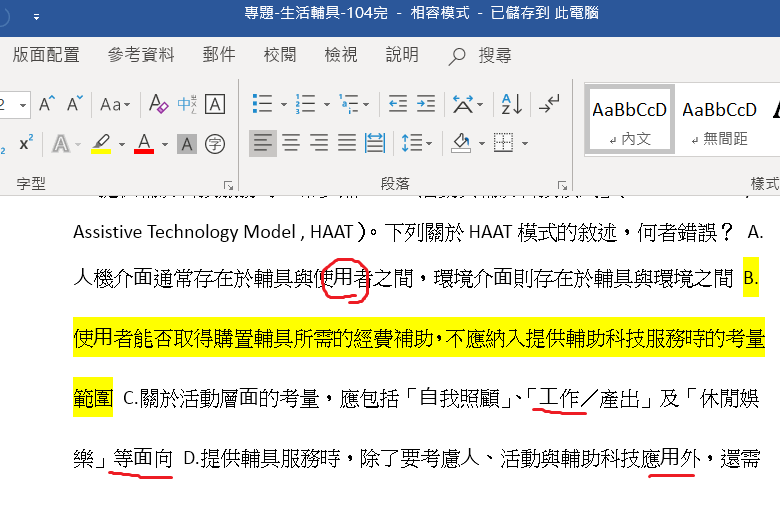
Task: Sort text with the A-Z sort icon
Action: coord(512,104)
